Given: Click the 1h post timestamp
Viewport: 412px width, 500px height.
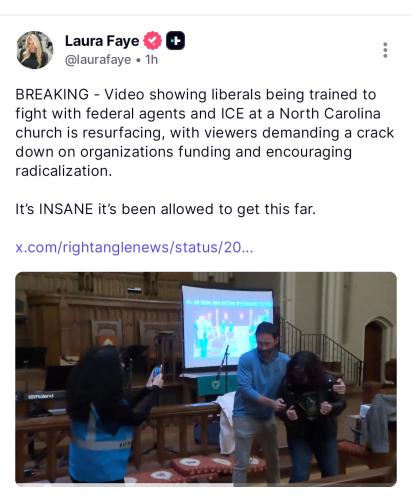Looking at the screenshot, I should click(x=151, y=60).
